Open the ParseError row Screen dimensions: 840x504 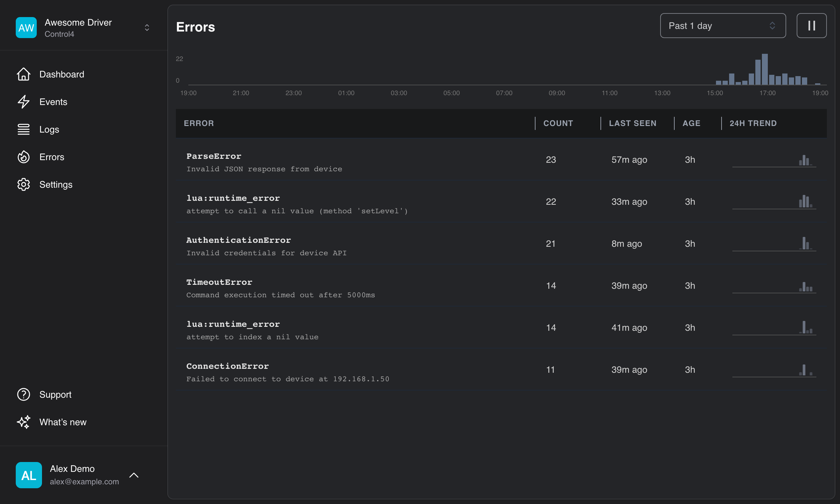click(x=501, y=159)
